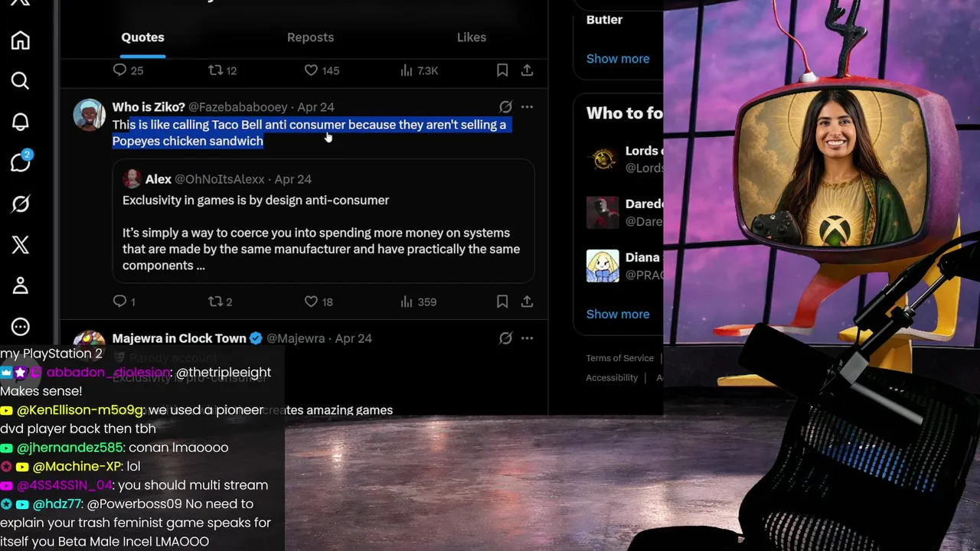The image size is (980, 551).
Task: Click the Apr 24 timestamp on Ziko post
Action: point(315,107)
